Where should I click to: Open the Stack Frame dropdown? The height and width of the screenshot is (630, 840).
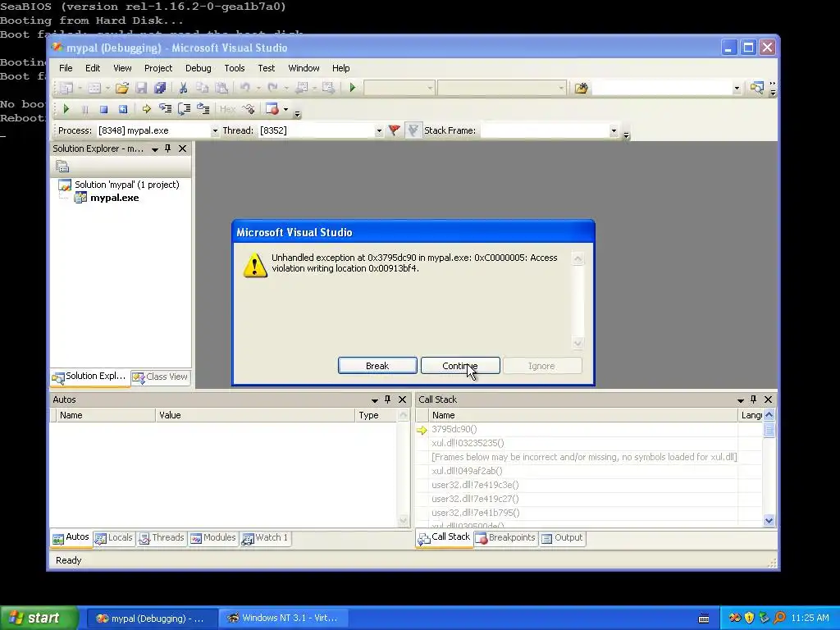point(614,130)
